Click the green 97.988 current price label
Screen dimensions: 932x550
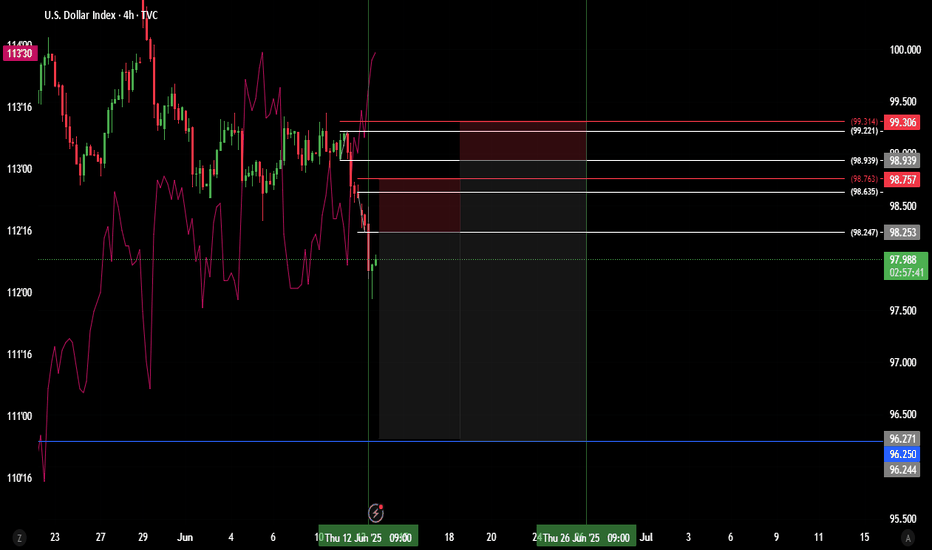905,259
